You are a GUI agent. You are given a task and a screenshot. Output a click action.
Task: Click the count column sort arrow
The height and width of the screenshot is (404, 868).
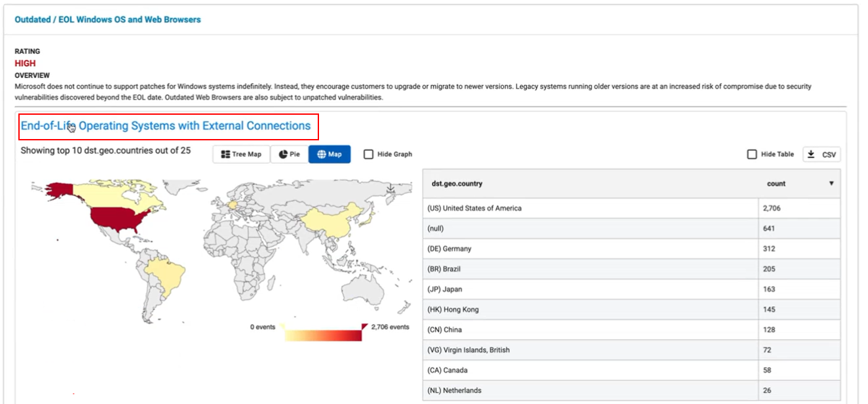tap(831, 184)
